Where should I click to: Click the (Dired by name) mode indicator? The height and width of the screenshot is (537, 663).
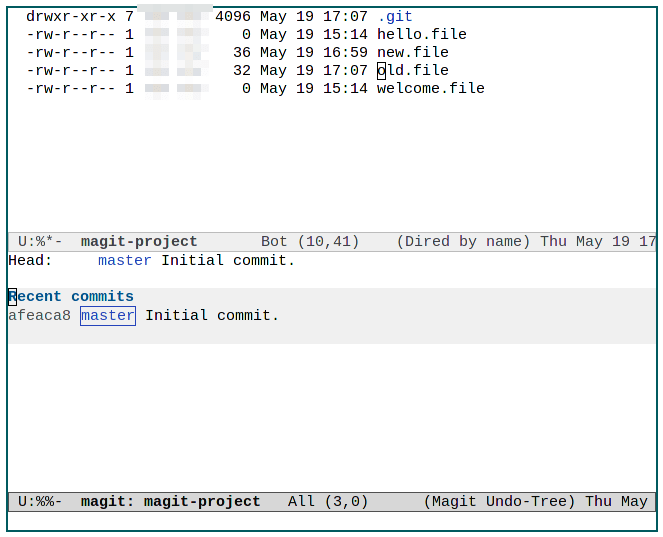[463, 241]
